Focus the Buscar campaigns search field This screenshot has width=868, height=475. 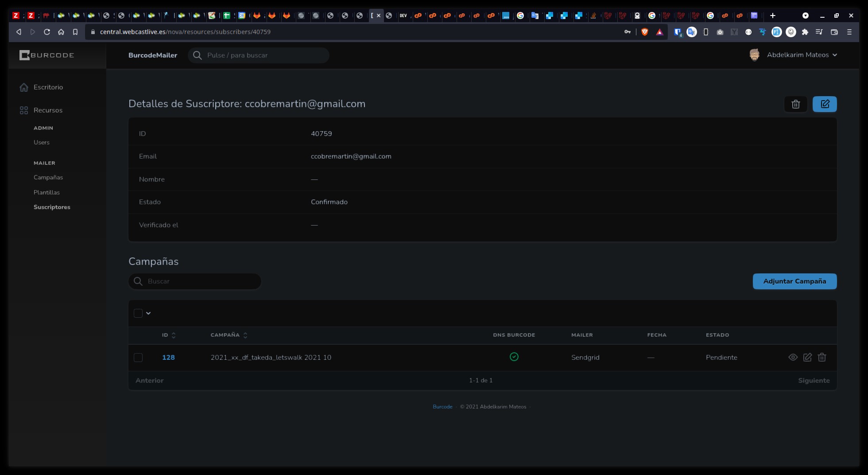pyautogui.click(x=199, y=281)
